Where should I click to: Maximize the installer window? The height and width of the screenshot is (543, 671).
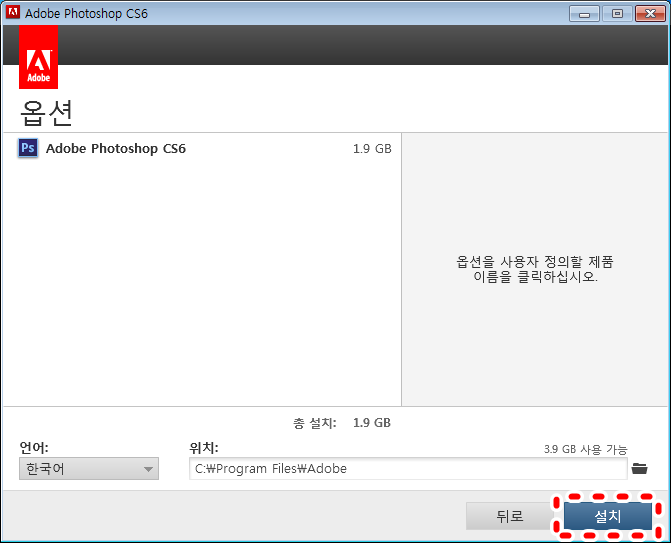pyautogui.click(x=617, y=14)
